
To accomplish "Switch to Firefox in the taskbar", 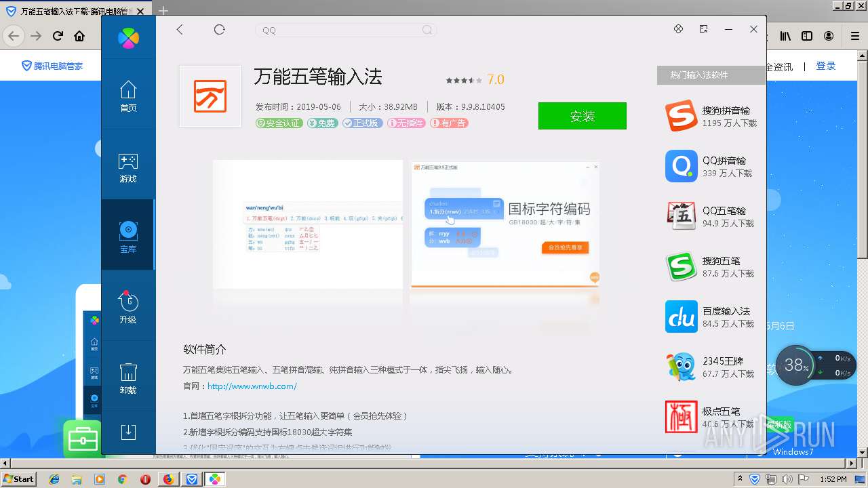I will pos(168,479).
